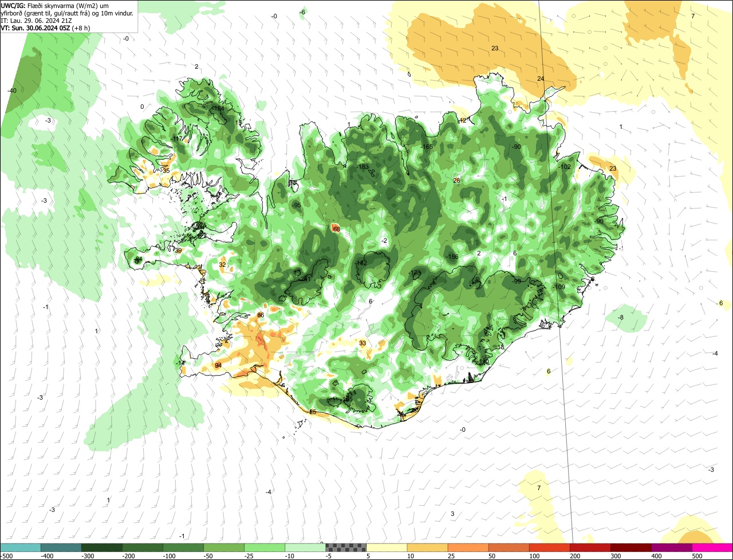Click the '-99' flux value
Screen dimensions: 733x560
(517, 281)
